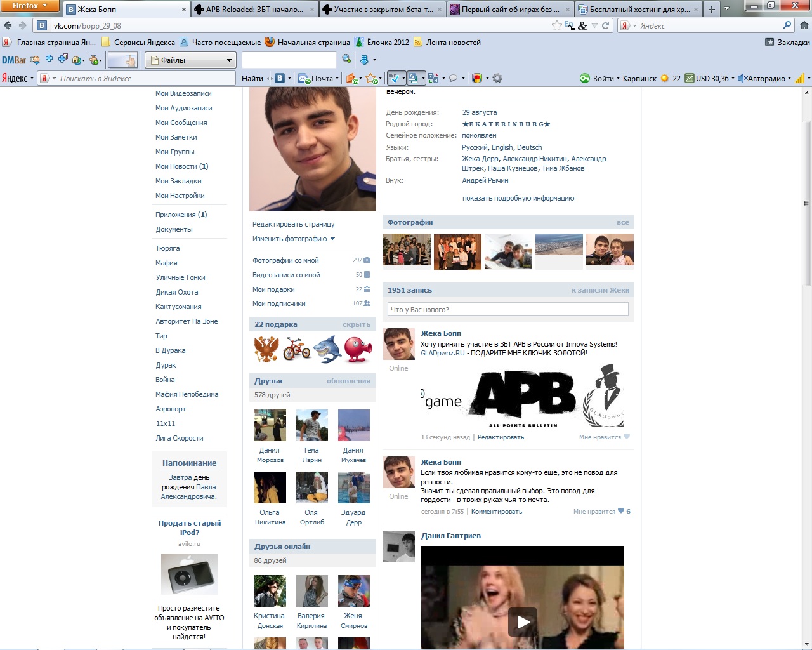This screenshot has height=650, width=812.
Task: Expand Изменить фотографию dropdown
Action: [x=293, y=239]
